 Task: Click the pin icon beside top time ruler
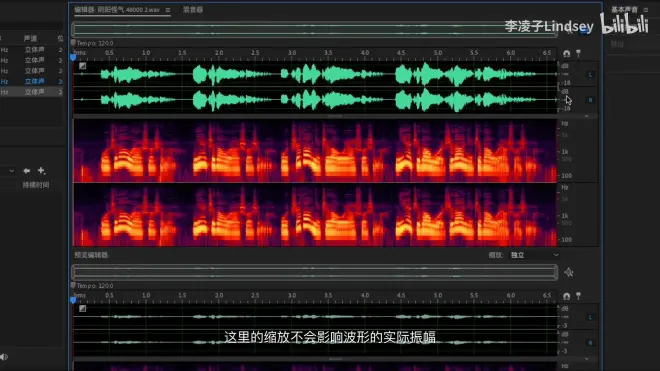click(x=578, y=53)
